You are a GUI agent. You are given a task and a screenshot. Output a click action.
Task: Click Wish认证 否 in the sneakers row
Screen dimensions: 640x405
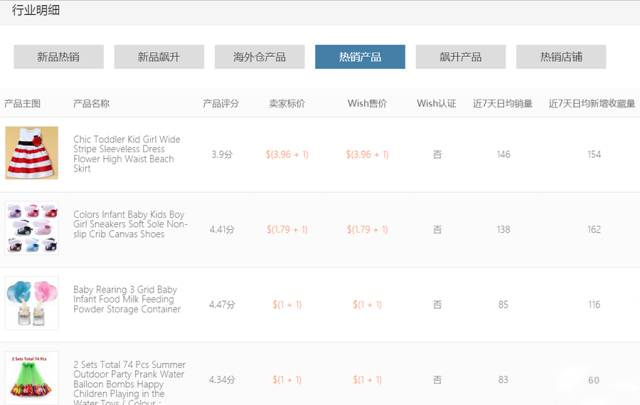pyautogui.click(x=437, y=229)
